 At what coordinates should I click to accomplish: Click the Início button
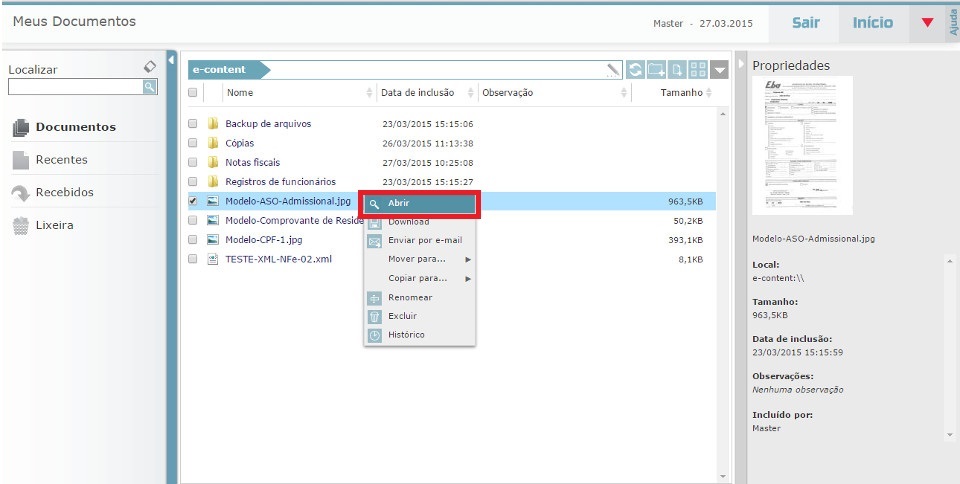point(873,22)
